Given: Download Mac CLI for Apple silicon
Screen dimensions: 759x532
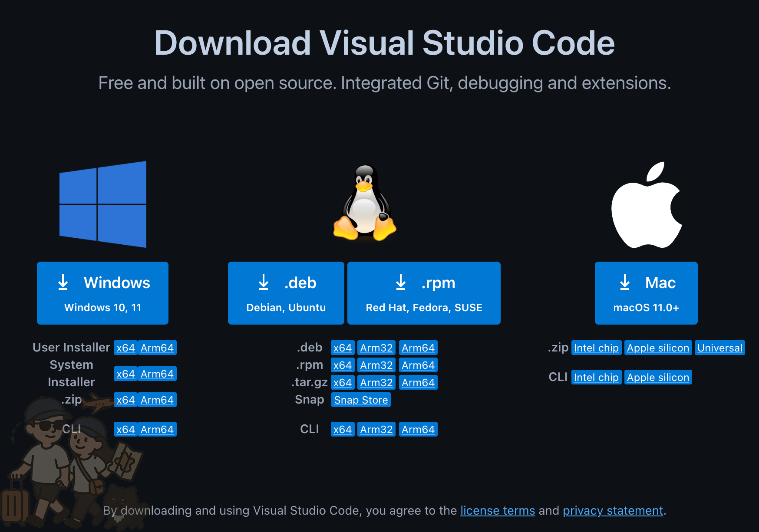Looking at the screenshot, I should click(658, 377).
